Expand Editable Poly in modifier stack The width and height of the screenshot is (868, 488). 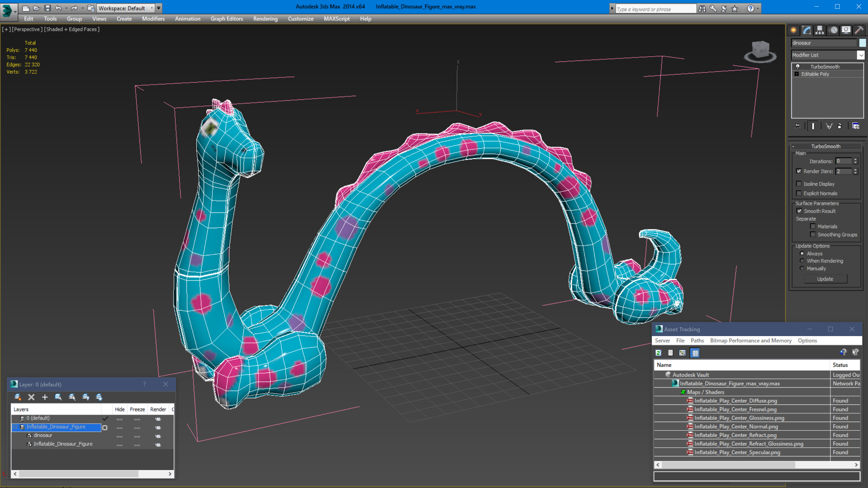[x=797, y=74]
